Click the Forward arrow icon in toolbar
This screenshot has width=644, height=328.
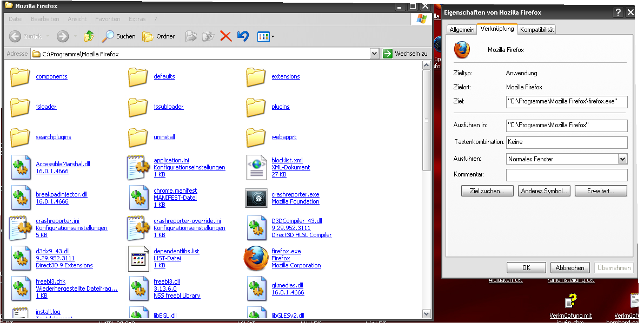pyautogui.click(x=62, y=36)
